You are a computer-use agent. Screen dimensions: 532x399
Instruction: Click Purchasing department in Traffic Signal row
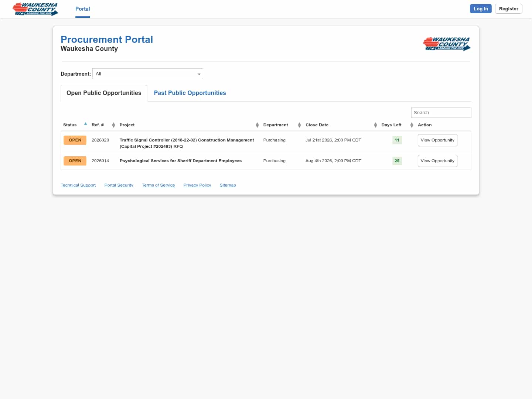point(274,140)
